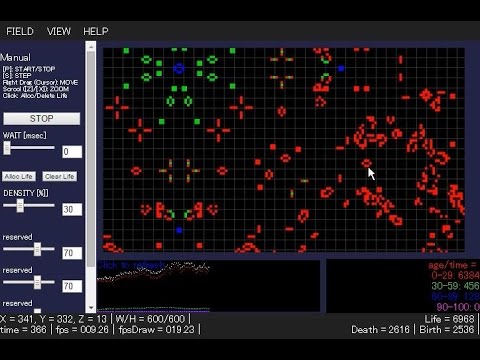Click the DENSITY value field showing 30
The width and height of the screenshot is (480, 360).
72,209
